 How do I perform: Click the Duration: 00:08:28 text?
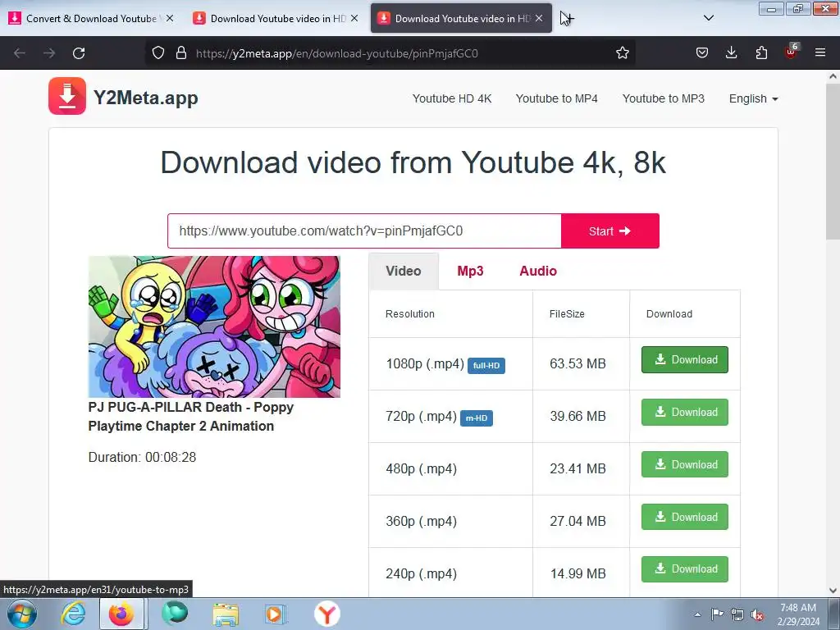point(142,457)
